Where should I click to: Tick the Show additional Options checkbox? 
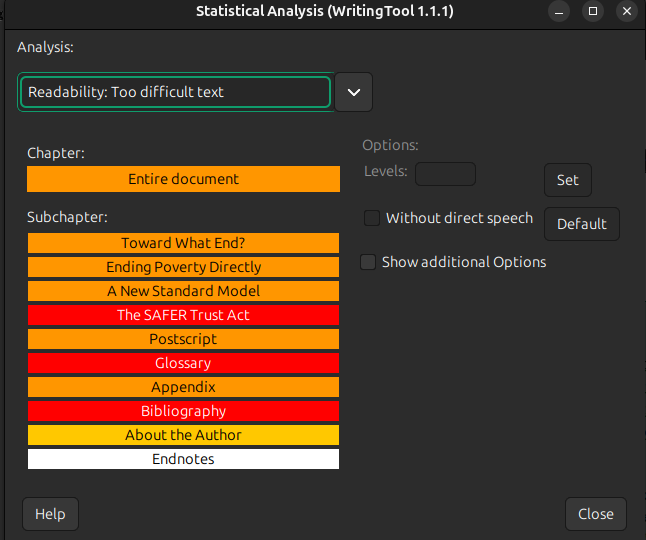pos(369,262)
